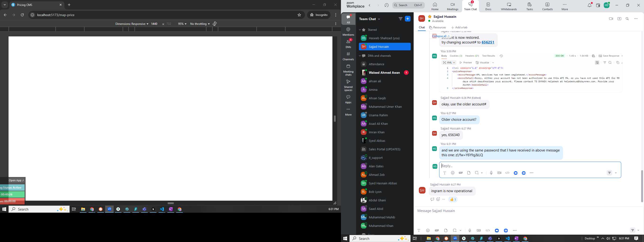Image resolution: width=644 pixels, height=242 pixels.
Task: Open screenshot dropdown in bottom message toolbar
Action: [x=461, y=230]
